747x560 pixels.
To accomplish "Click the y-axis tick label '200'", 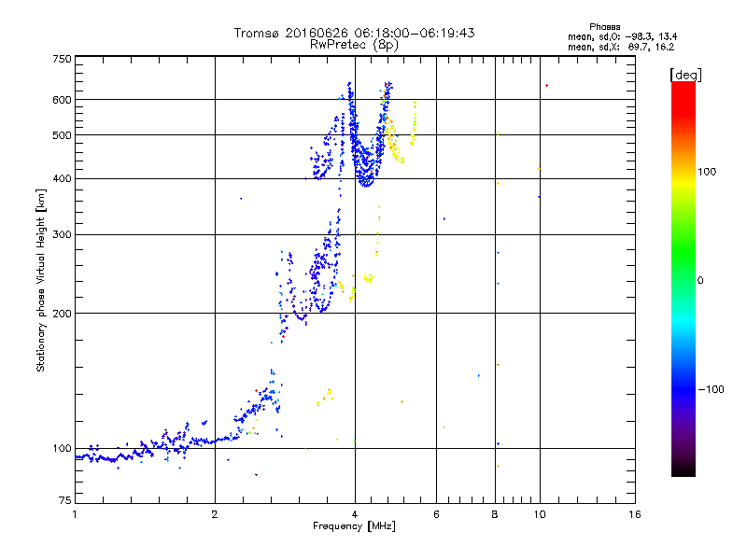I will point(62,314).
